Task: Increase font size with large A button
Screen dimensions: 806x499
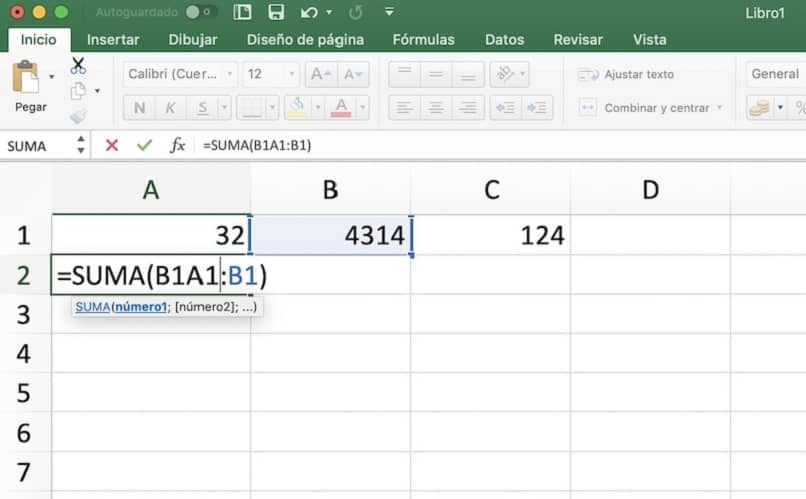Action: [x=320, y=75]
